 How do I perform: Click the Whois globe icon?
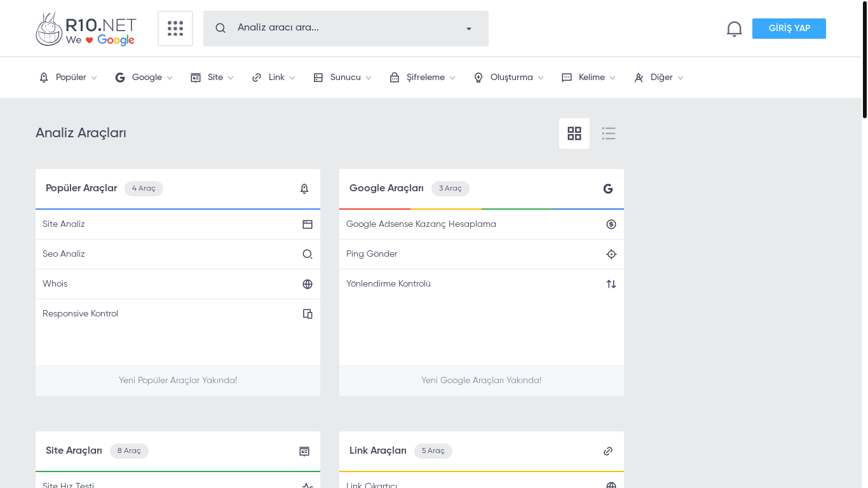coord(308,284)
